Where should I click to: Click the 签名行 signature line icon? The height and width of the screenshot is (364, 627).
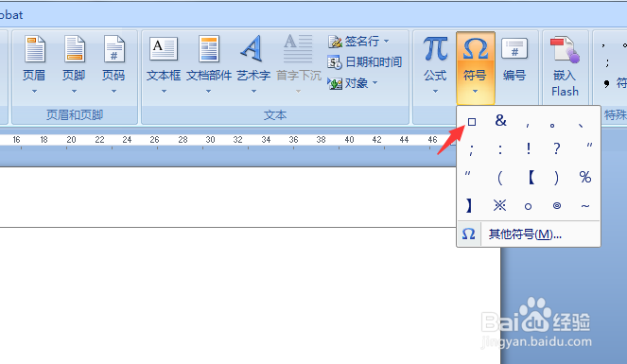(x=335, y=42)
